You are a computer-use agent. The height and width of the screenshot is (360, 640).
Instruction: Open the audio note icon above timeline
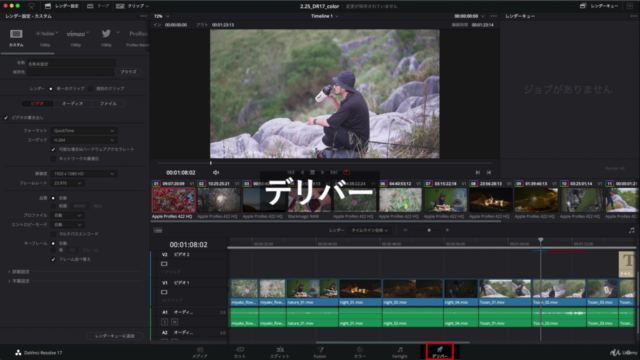[631, 230]
